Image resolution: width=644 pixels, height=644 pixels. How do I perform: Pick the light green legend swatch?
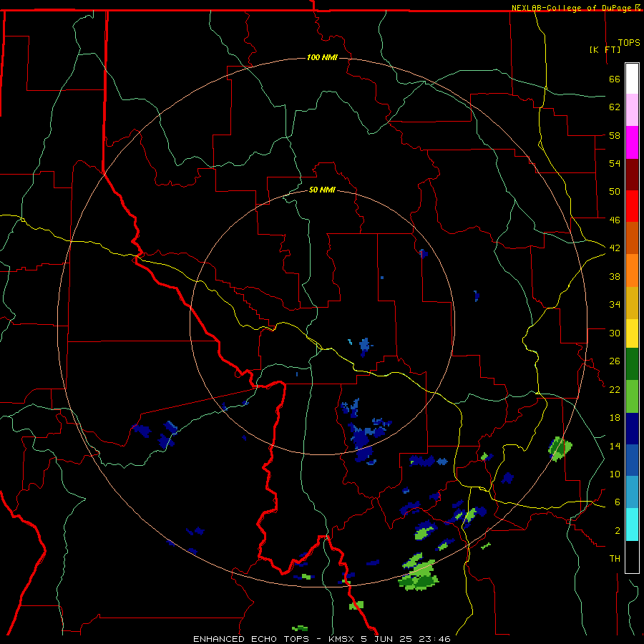click(632, 396)
